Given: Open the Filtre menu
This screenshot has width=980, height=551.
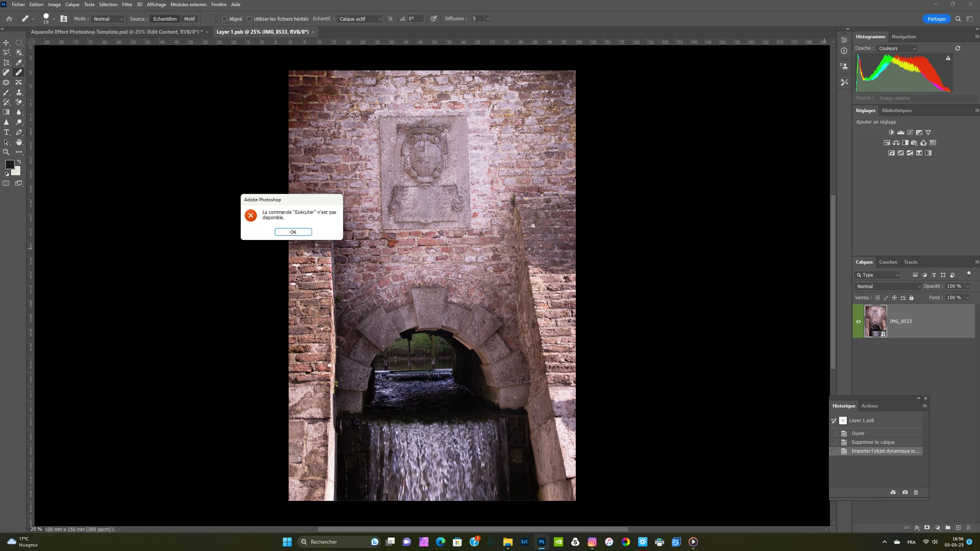Looking at the screenshot, I should pos(127,5).
